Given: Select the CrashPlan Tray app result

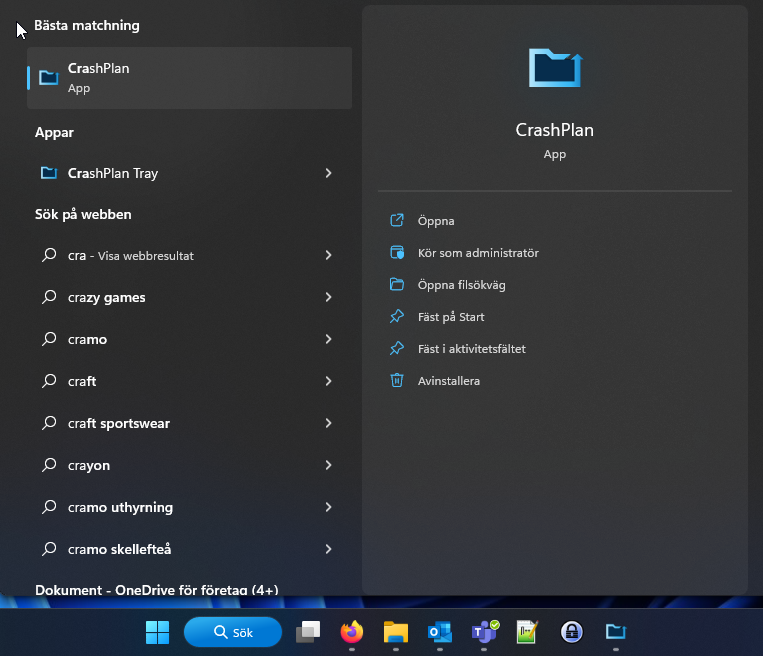Looking at the screenshot, I should tap(189, 173).
